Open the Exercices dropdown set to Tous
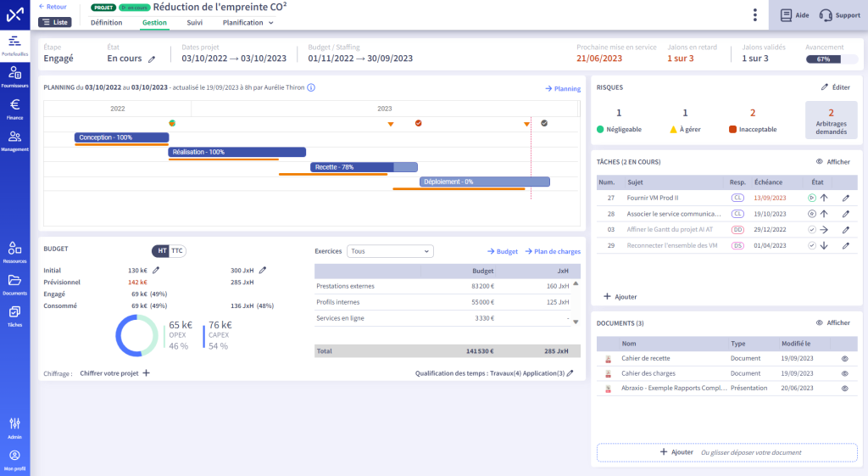 click(x=390, y=251)
